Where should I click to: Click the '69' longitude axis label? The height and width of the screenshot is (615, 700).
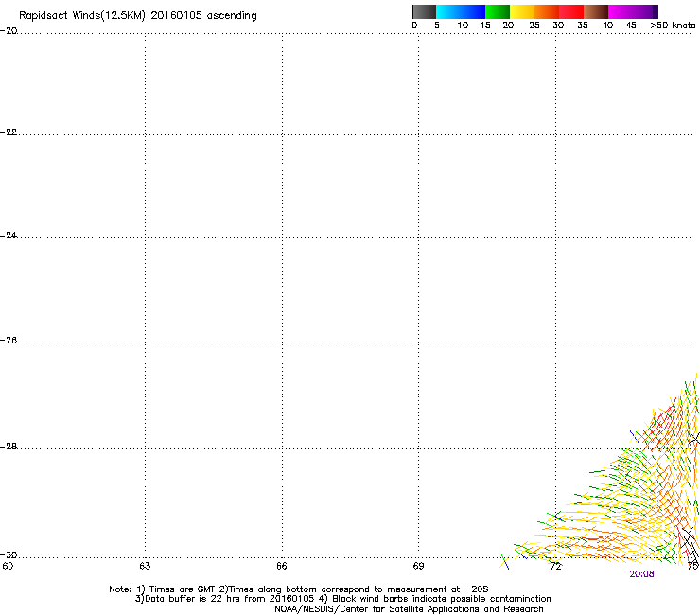click(x=418, y=566)
